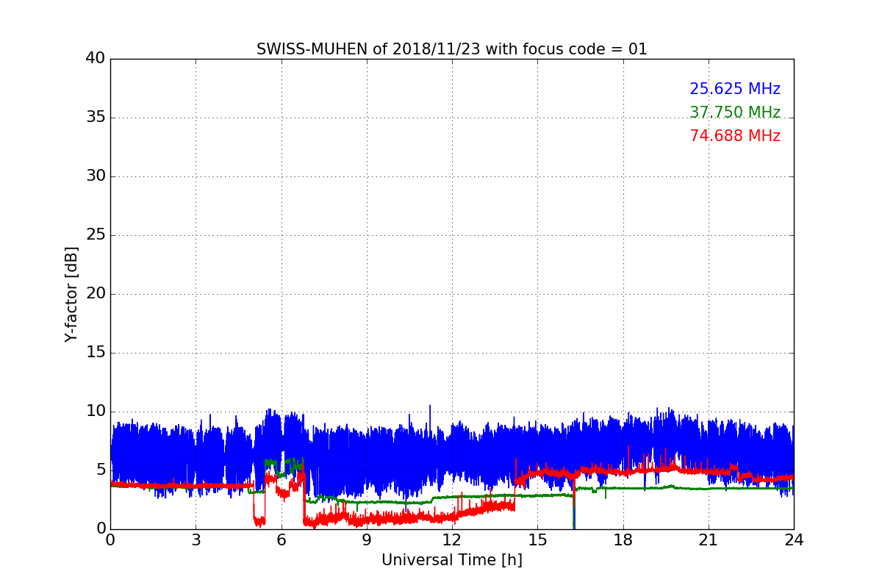Click the Y-factor [dB] axis label
Image resolution: width=882 pixels, height=588 pixels.
click(71, 294)
